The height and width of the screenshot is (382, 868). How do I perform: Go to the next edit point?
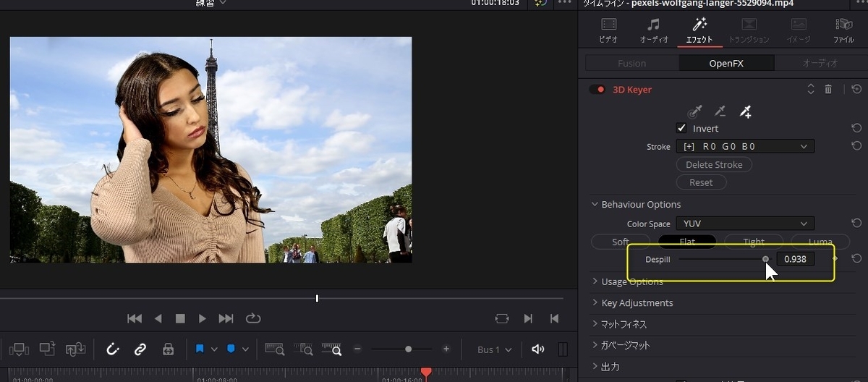[528, 318]
